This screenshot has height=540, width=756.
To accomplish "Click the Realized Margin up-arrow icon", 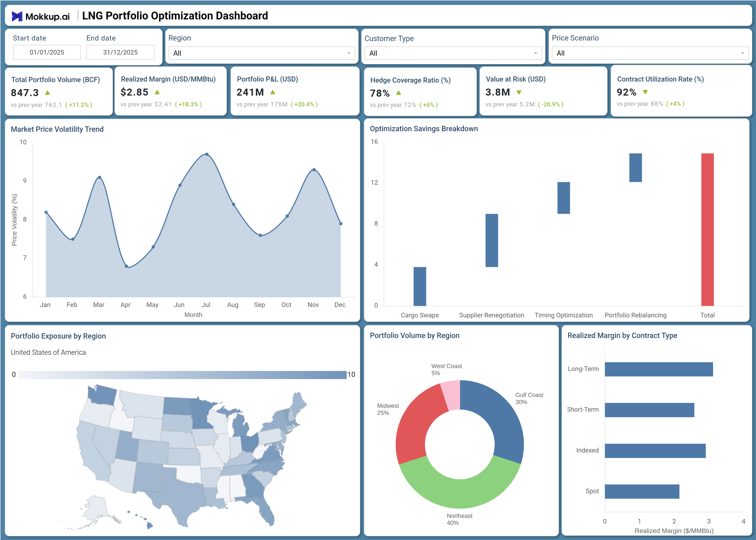I will [157, 92].
